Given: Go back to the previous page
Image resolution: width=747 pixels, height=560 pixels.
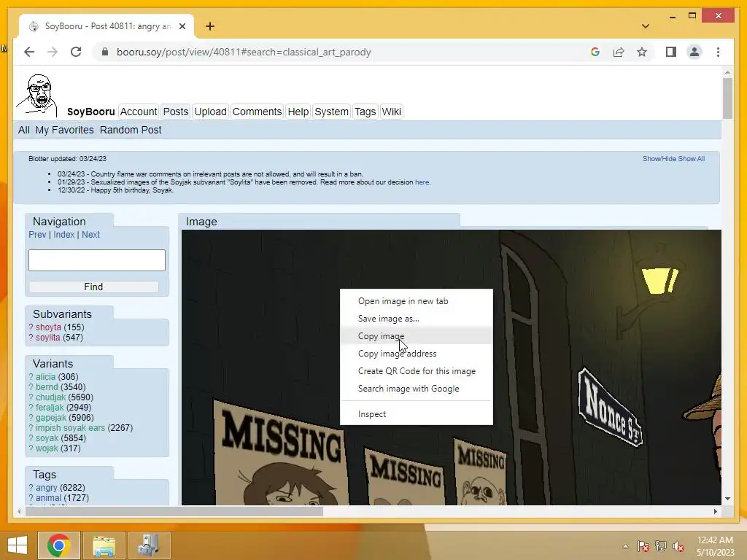Looking at the screenshot, I should point(29,52).
